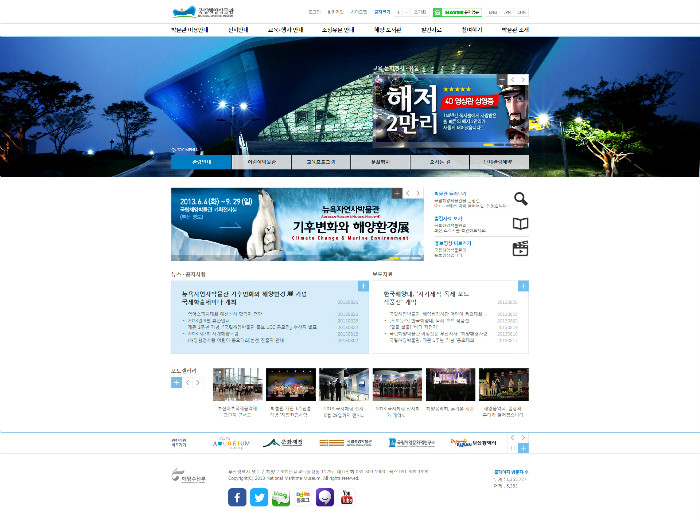Click the magnifying glass search icon

(521, 199)
